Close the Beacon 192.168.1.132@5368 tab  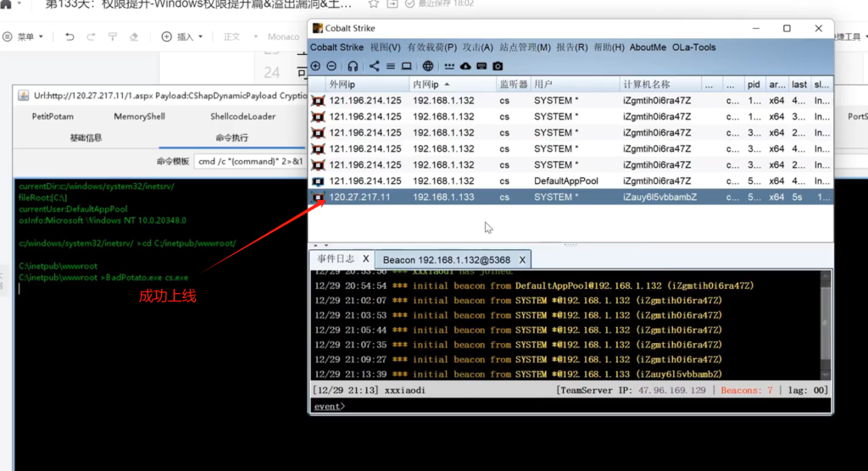522,259
